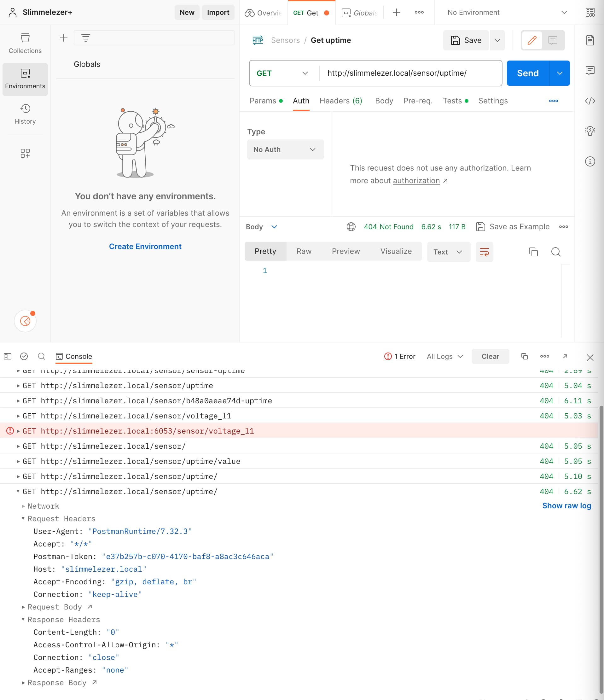Switch response view to Raw
This screenshot has width=604, height=700.
[x=304, y=251]
